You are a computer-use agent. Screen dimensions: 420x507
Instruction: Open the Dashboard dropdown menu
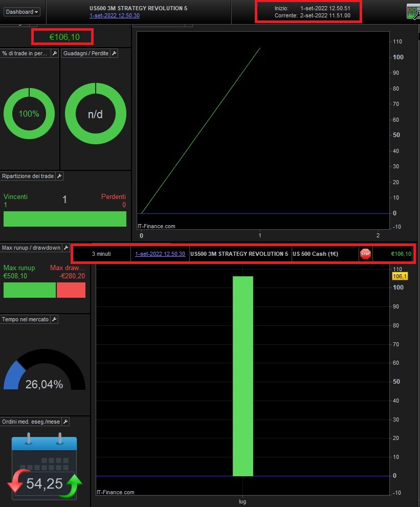[x=21, y=12]
